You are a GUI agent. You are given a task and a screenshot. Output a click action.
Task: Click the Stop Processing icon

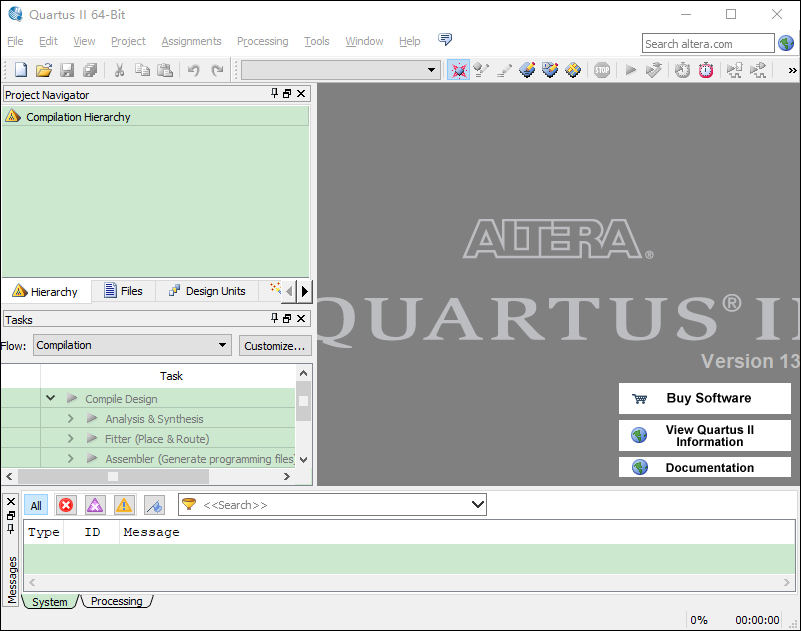(x=601, y=70)
